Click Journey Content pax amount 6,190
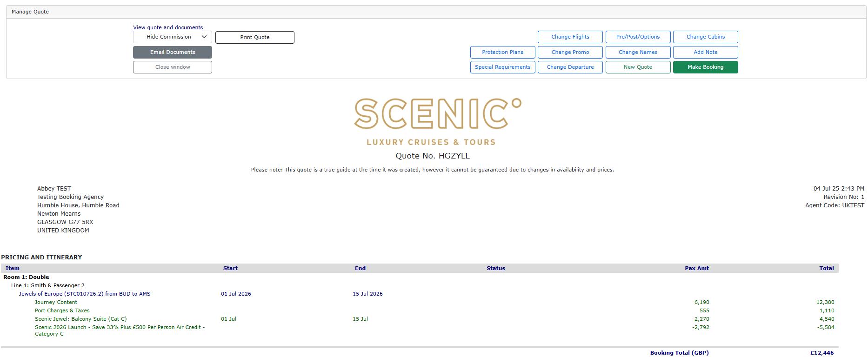The image size is (868, 363). (x=702, y=302)
